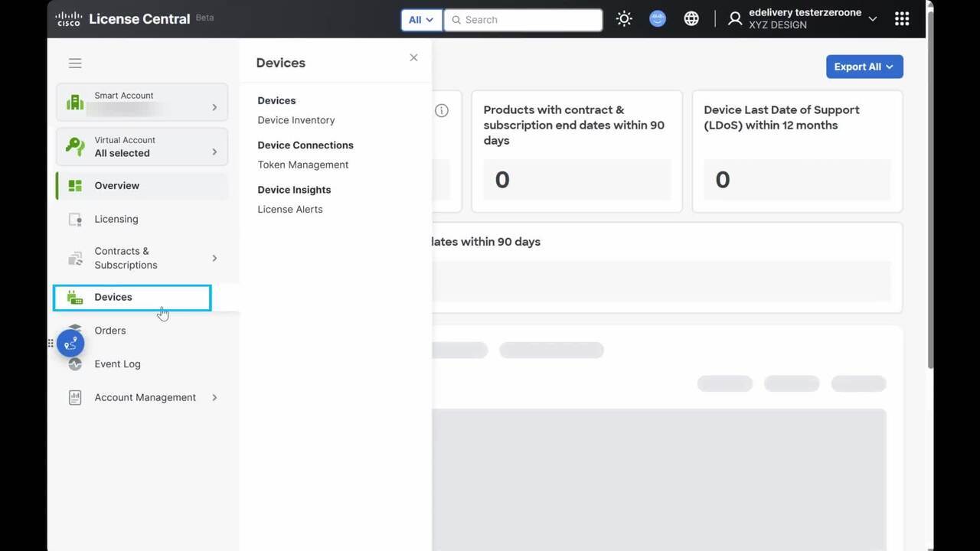The image size is (980, 551).
Task: Click the edelivery testerzeroone username
Action: 805,13
